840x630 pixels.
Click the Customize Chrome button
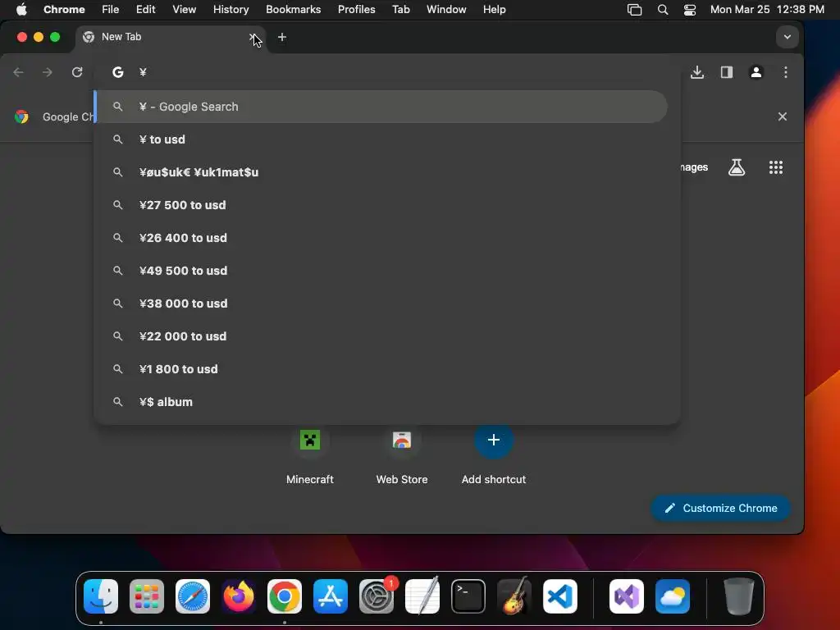720,508
